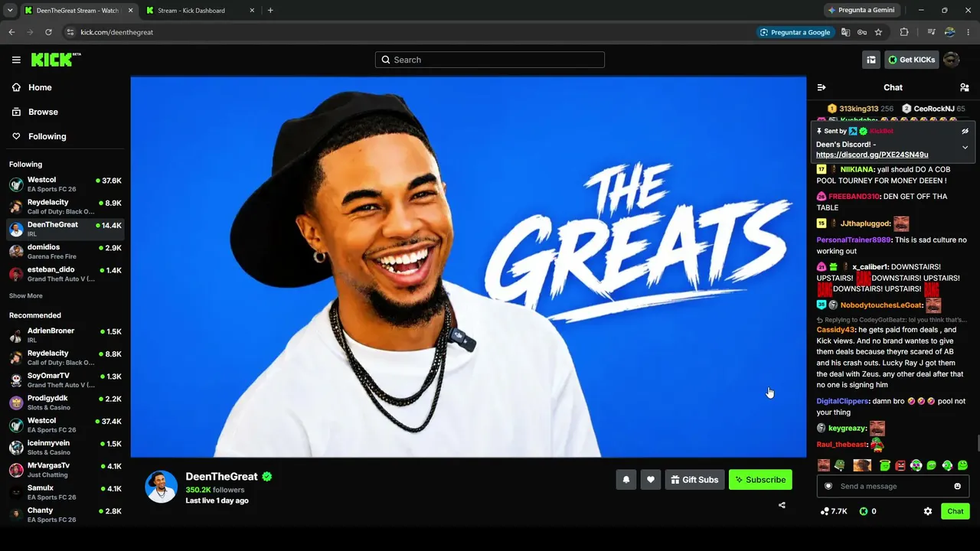Open chat settings gear
The height and width of the screenshot is (551, 980).
928,511
